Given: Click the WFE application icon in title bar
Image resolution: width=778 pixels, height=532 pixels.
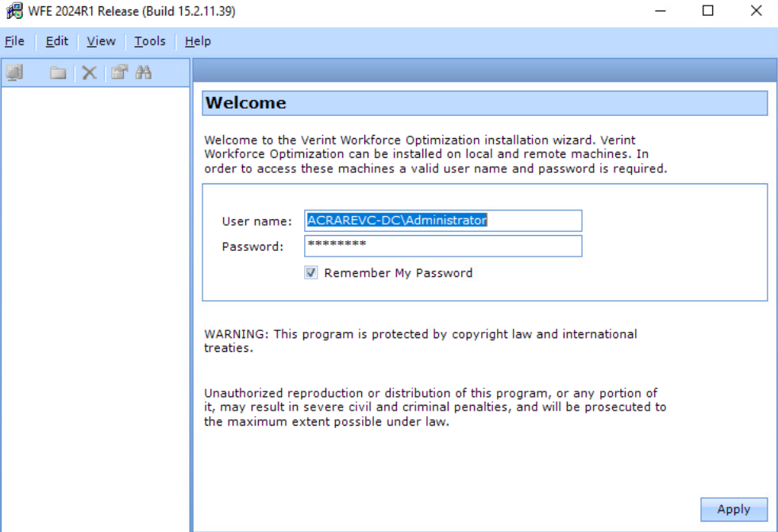Looking at the screenshot, I should pos(14,11).
